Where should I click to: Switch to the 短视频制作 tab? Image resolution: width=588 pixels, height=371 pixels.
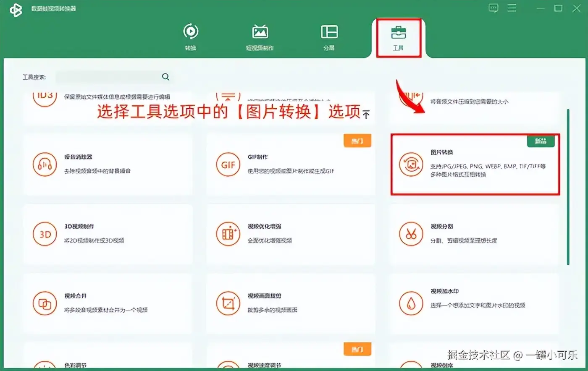[260, 37]
